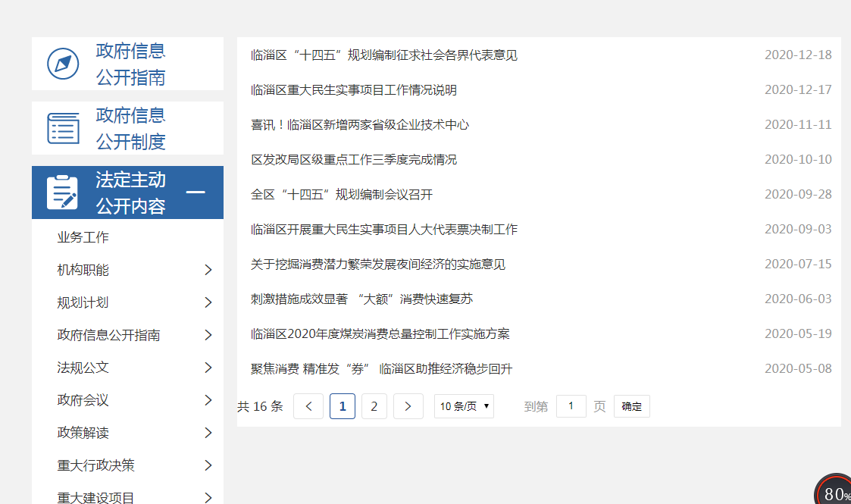The width and height of the screenshot is (851, 504).
Task: Open 关于挖掘消费潜力繁荣发展夜间经济的实施意见
Action: (378, 265)
